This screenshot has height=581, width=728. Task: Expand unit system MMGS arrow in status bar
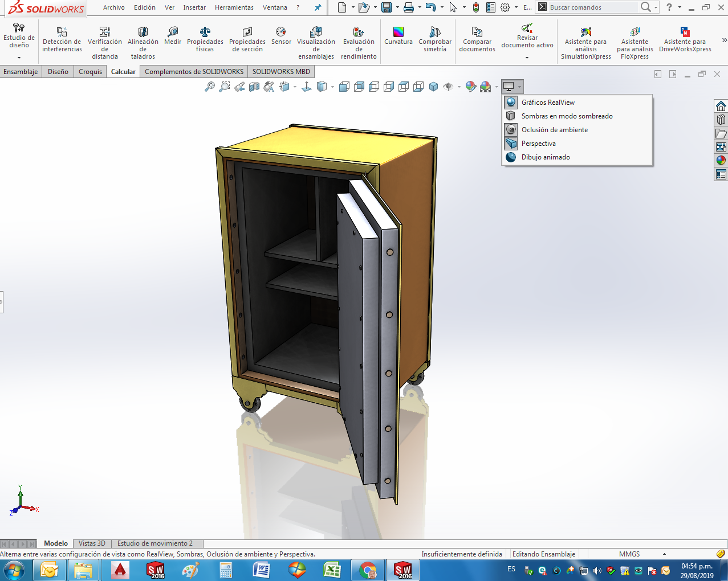click(x=664, y=554)
